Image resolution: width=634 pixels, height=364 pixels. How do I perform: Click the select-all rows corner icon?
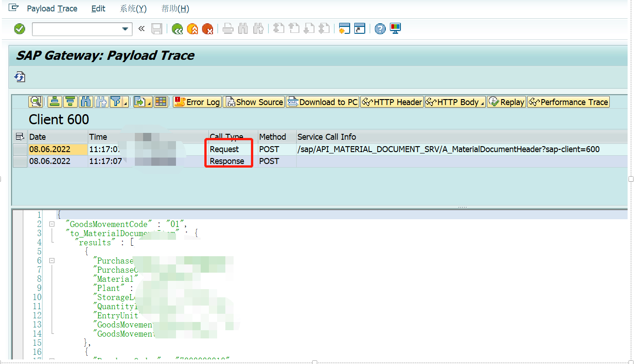(20, 137)
